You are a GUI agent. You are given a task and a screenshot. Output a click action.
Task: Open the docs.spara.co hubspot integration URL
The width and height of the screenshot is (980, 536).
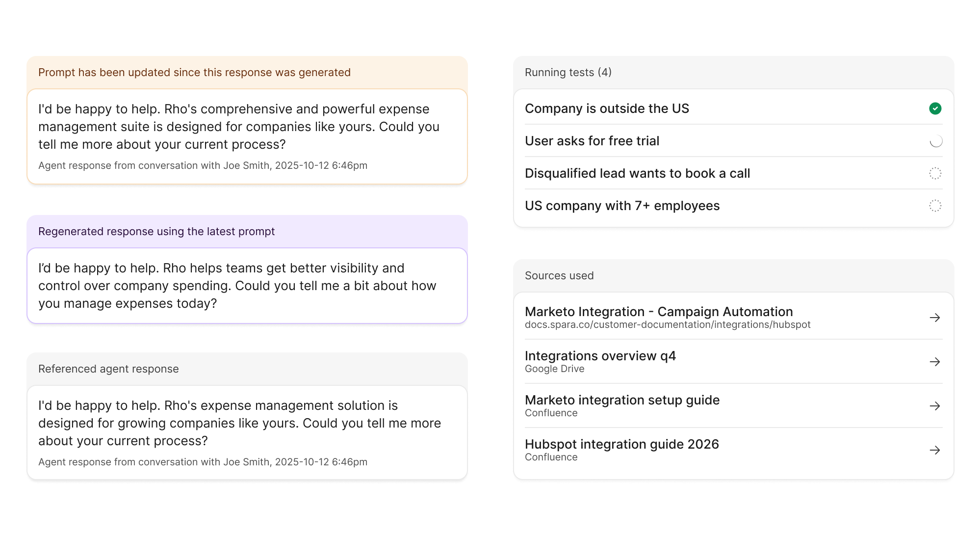point(667,325)
